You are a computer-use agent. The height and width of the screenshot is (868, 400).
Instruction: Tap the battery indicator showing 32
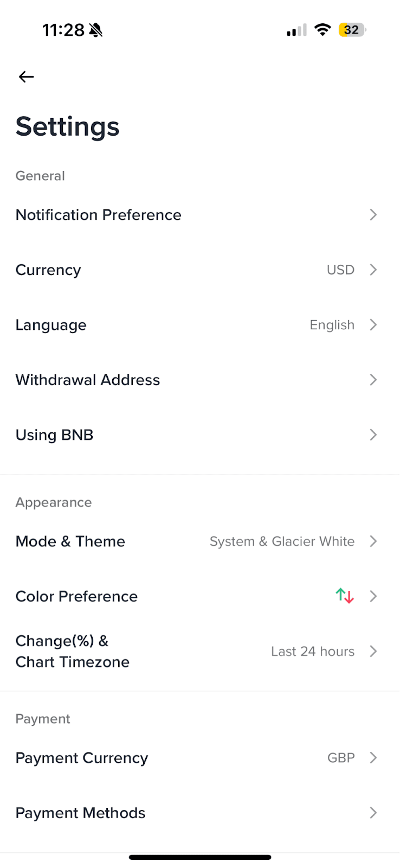click(352, 30)
